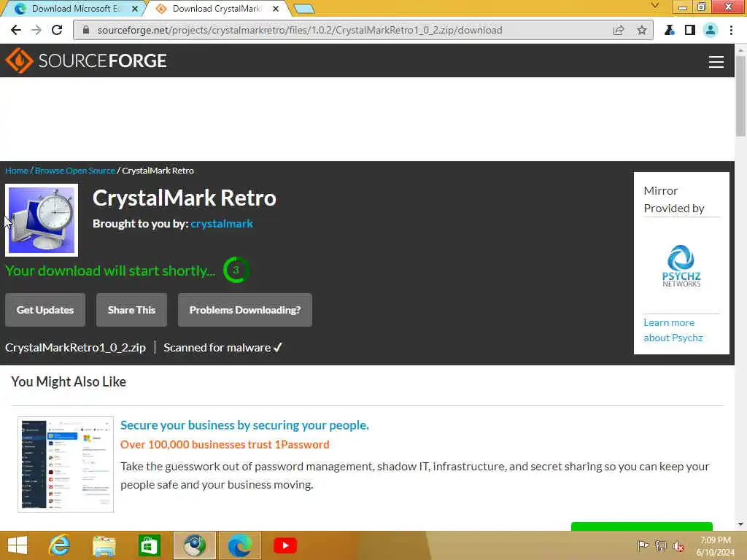Click the SourceForge logo
Viewport: 747px width, 560px height.
point(86,61)
